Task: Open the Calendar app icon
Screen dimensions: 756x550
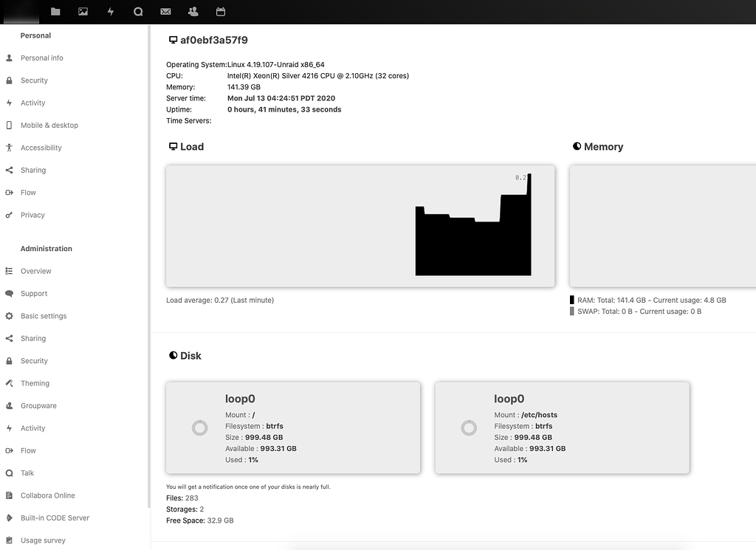Action: pos(219,11)
